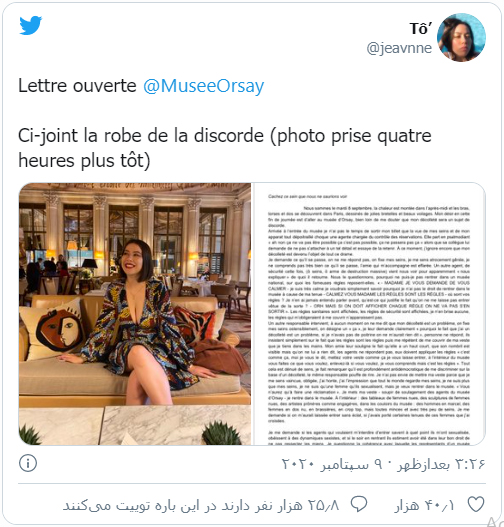Screen dimensions: 504x527
Task: Open the @MuseeOrsay mention link
Action: point(204,86)
